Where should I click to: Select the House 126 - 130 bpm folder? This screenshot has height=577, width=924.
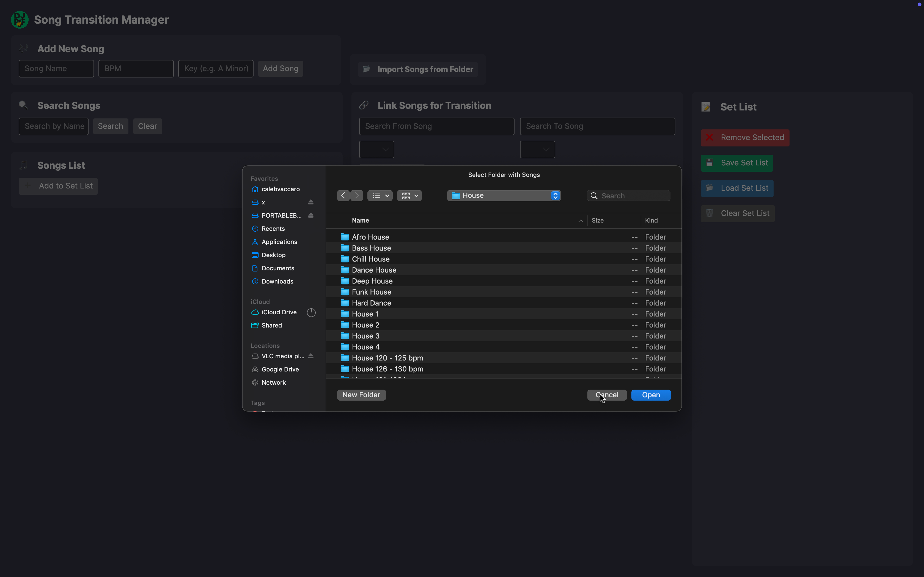[x=387, y=369]
